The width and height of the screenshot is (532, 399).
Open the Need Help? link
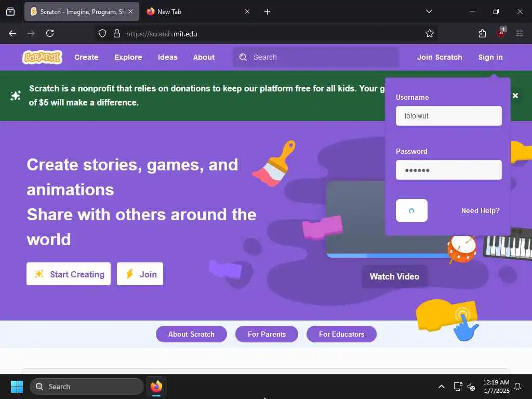click(x=481, y=211)
